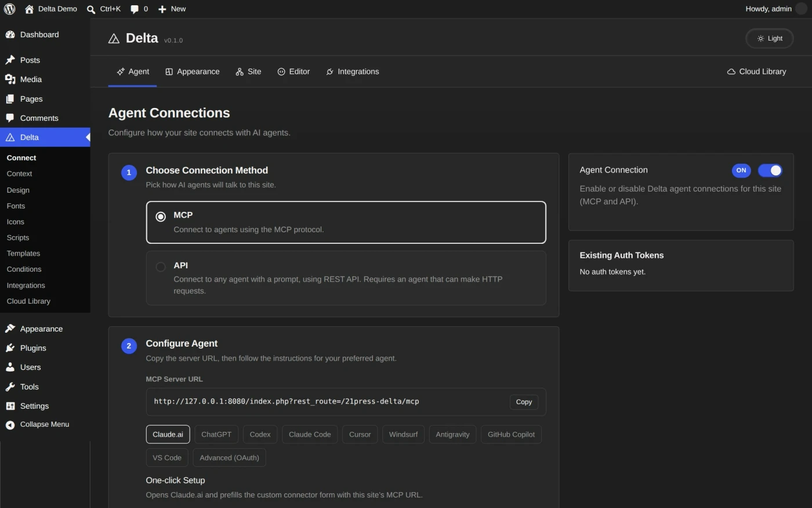812x508 pixels.
Task: Click Media icon in sidebar
Action: point(10,80)
